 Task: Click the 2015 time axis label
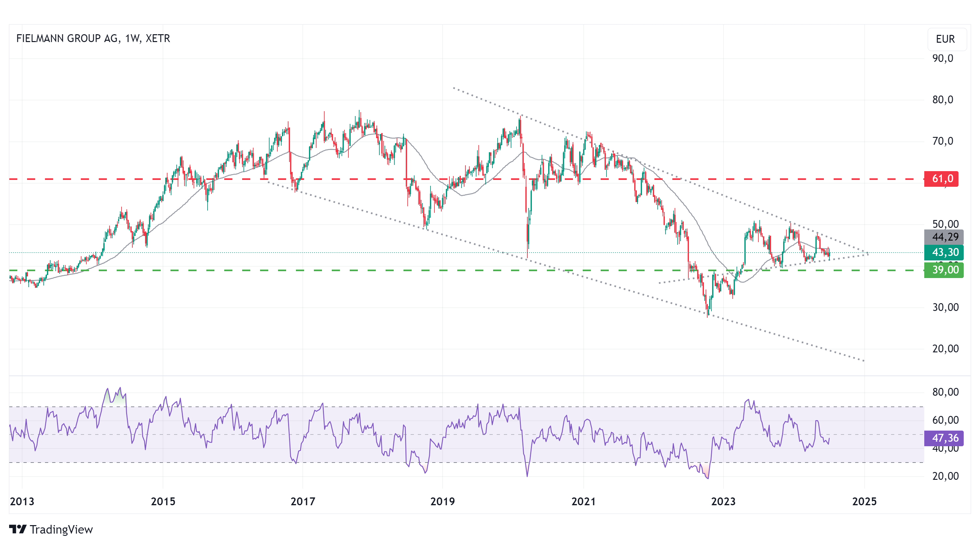[x=163, y=501]
